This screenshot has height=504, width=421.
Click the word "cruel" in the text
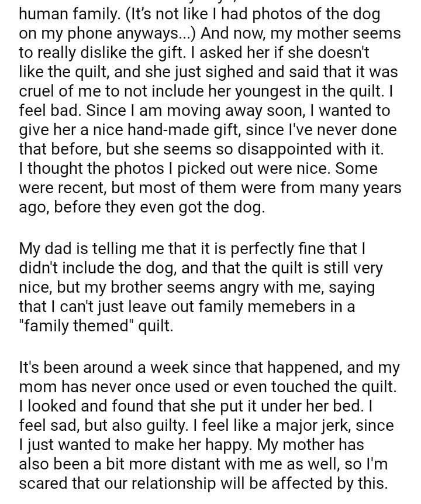pyautogui.click(x=36, y=91)
